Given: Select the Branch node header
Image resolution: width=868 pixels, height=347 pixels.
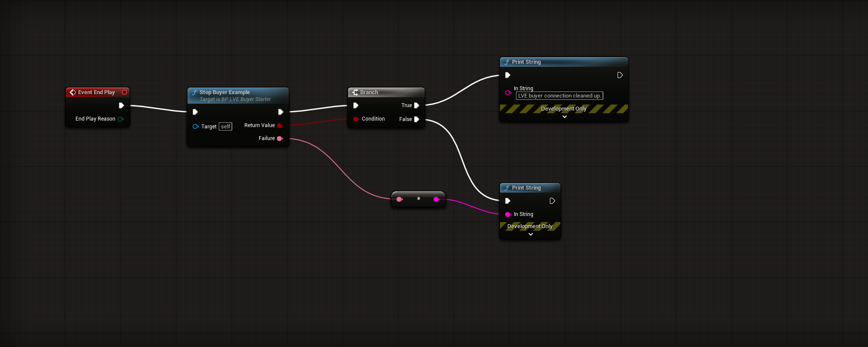Looking at the screenshot, I should click(386, 92).
